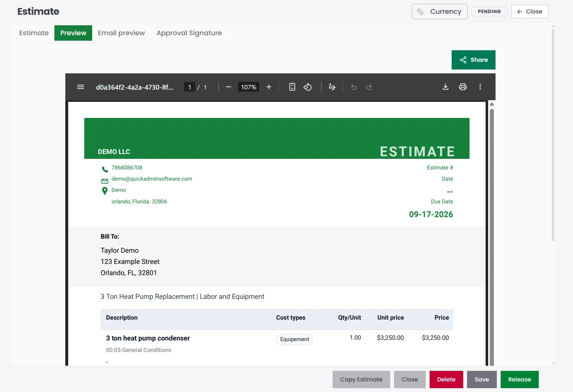This screenshot has height=392, width=573.
Task: Click the DEMO LLC company name
Action: click(114, 152)
